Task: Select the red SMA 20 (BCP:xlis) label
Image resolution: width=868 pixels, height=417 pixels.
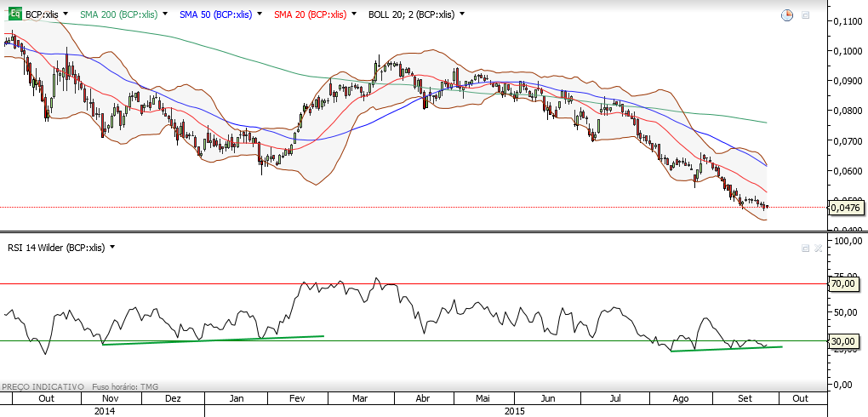Action: pos(310,15)
